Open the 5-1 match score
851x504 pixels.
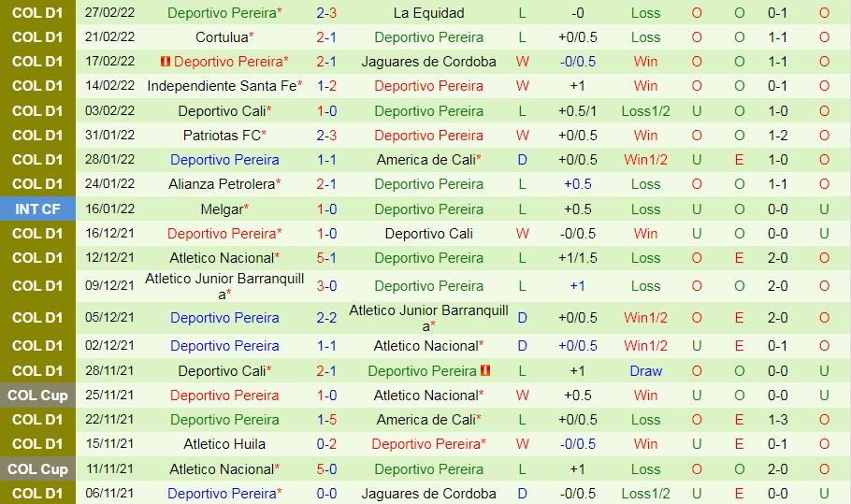326,258
